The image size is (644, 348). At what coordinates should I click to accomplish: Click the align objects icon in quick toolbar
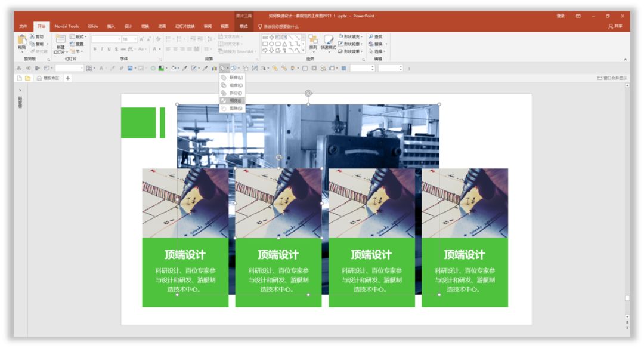click(38, 68)
